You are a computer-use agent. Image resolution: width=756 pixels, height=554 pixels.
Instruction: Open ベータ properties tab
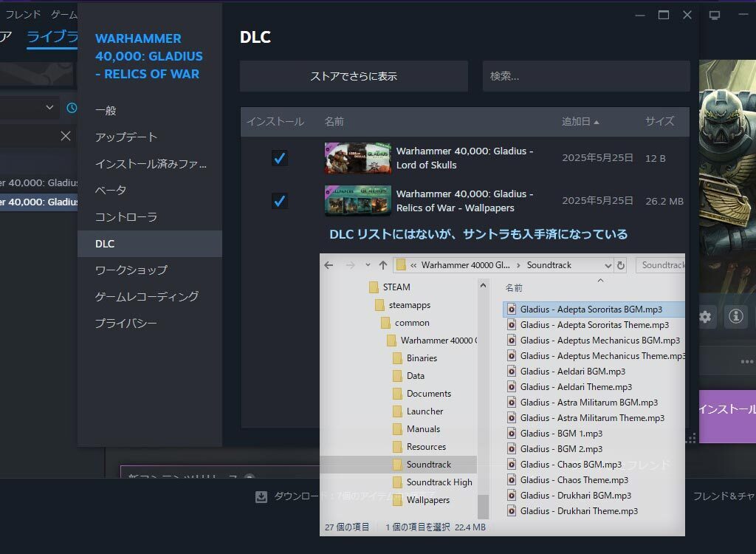coord(150,190)
